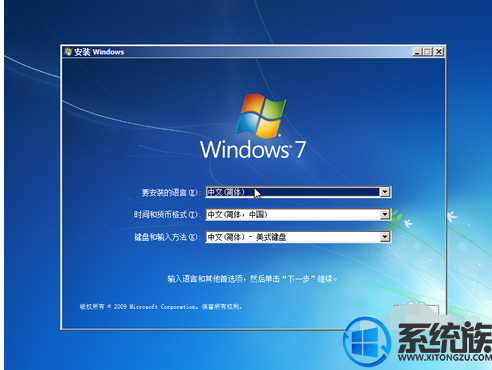Open the keyboard and input method combo box

pos(298,237)
